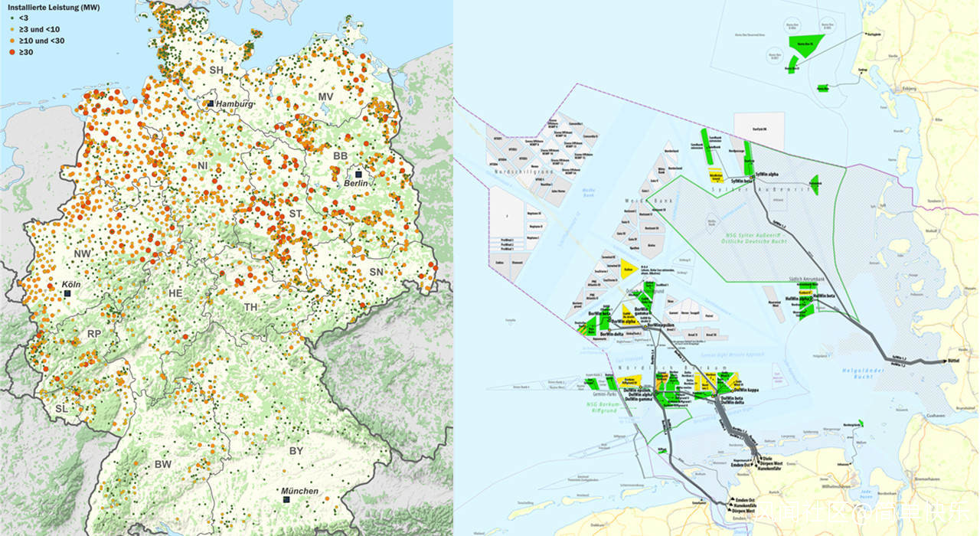Click the 'MV' state label
This screenshot has height=536, width=980.
coord(326,96)
